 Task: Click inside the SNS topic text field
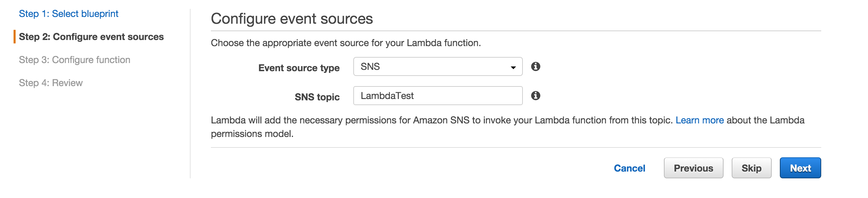[437, 95]
